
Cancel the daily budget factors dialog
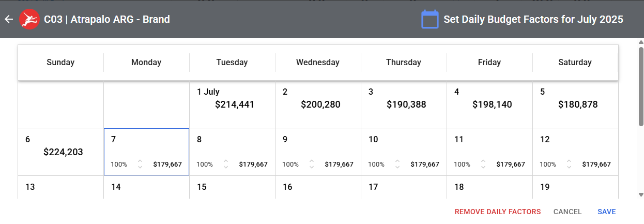pyautogui.click(x=567, y=212)
